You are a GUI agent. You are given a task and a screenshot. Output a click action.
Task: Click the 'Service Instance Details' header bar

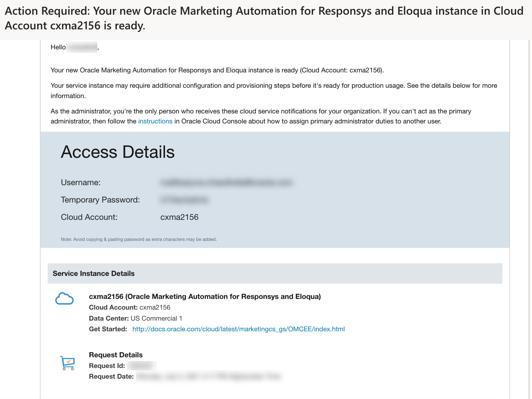(x=275, y=274)
